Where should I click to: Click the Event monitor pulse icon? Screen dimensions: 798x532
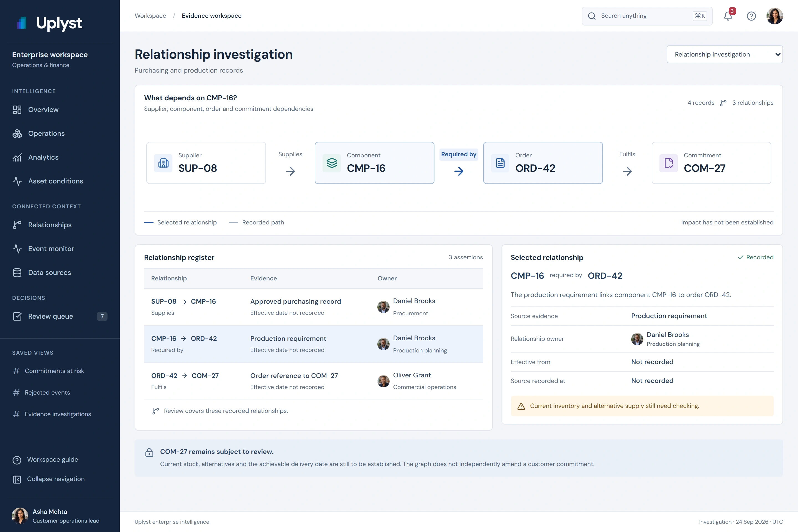click(x=17, y=249)
